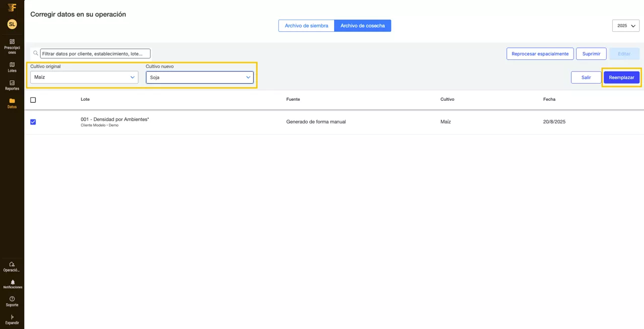Viewport: 644px width, 329px height.
Task: Click the SL user avatar
Action: click(x=12, y=24)
